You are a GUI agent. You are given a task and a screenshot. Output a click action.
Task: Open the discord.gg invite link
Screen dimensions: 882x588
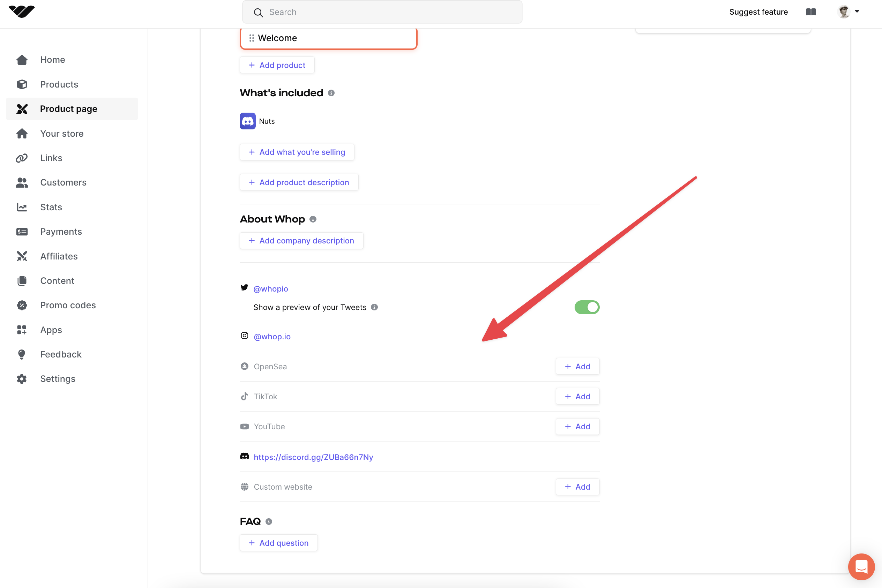tap(313, 457)
